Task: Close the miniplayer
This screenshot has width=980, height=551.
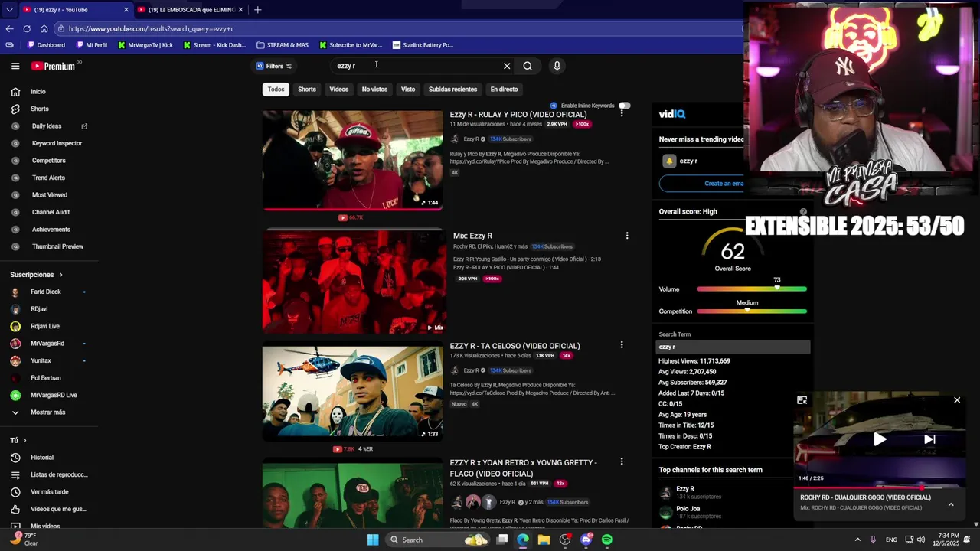Action: point(957,400)
